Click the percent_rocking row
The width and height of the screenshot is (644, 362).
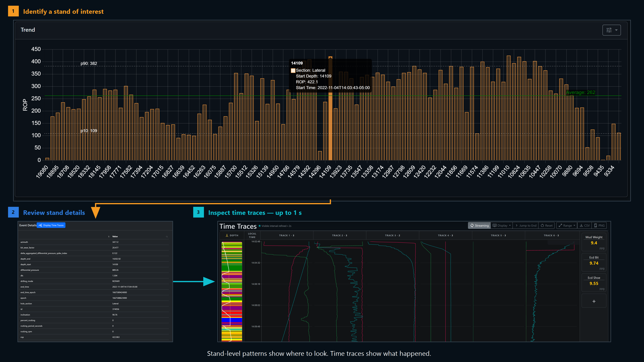point(94,320)
